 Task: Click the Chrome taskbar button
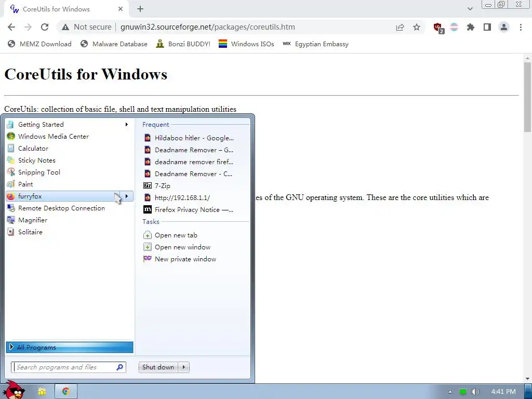click(x=66, y=392)
